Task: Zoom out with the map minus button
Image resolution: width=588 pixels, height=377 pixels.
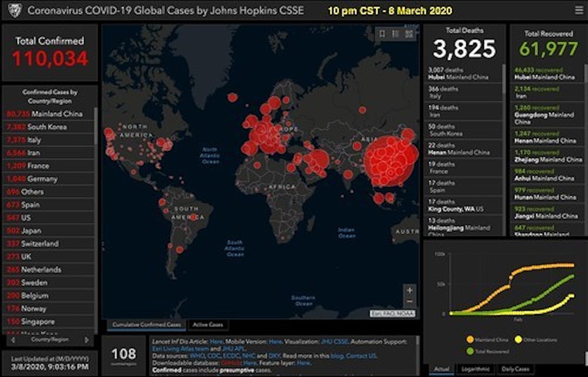Action: click(409, 301)
